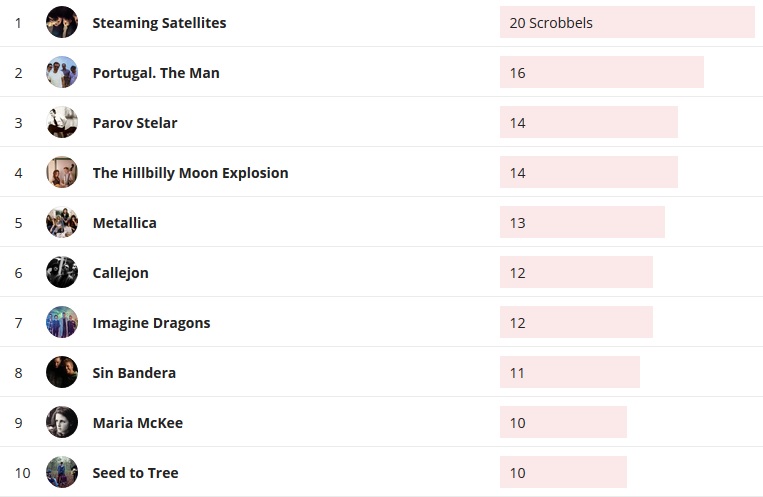
Task: Go to Portugal. The Man artist page
Action: click(156, 73)
